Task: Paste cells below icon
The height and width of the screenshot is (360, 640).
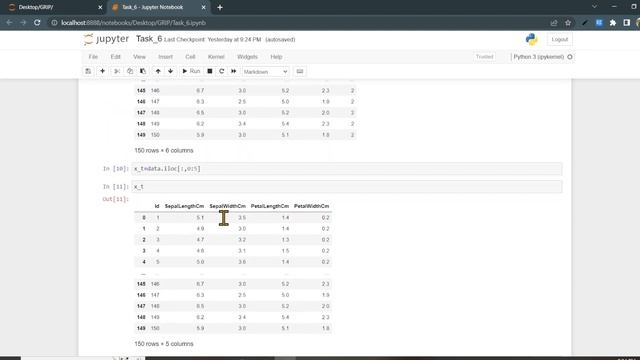Action: tap(143, 71)
